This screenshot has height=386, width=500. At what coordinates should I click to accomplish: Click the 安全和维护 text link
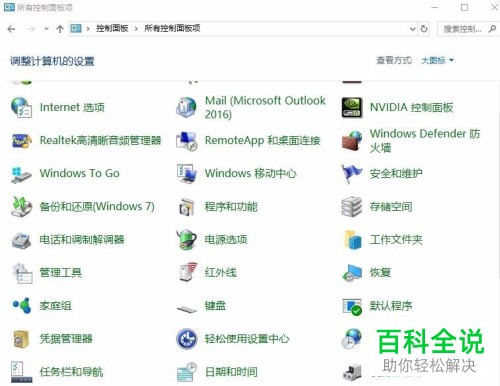click(396, 173)
